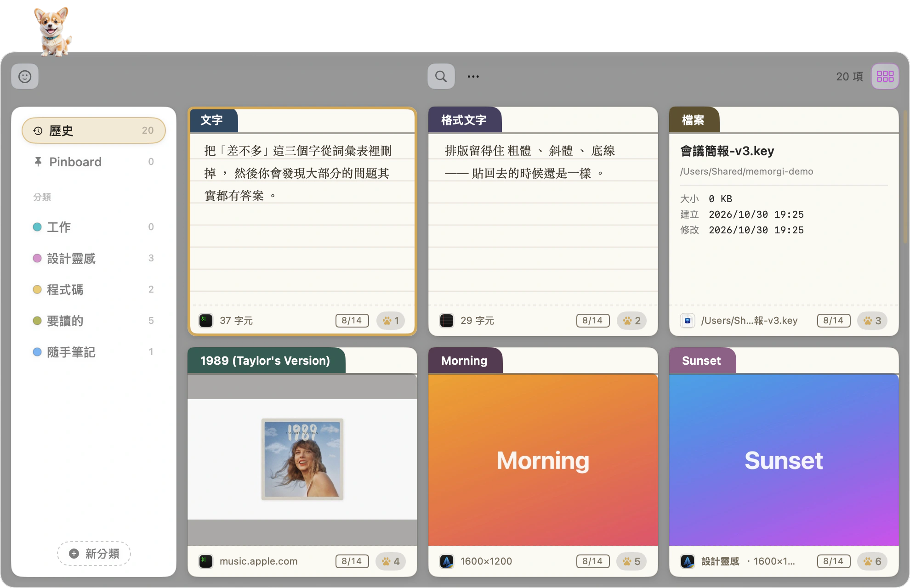
Task: Click the teal color dot beside 工作
Action: tap(37, 227)
